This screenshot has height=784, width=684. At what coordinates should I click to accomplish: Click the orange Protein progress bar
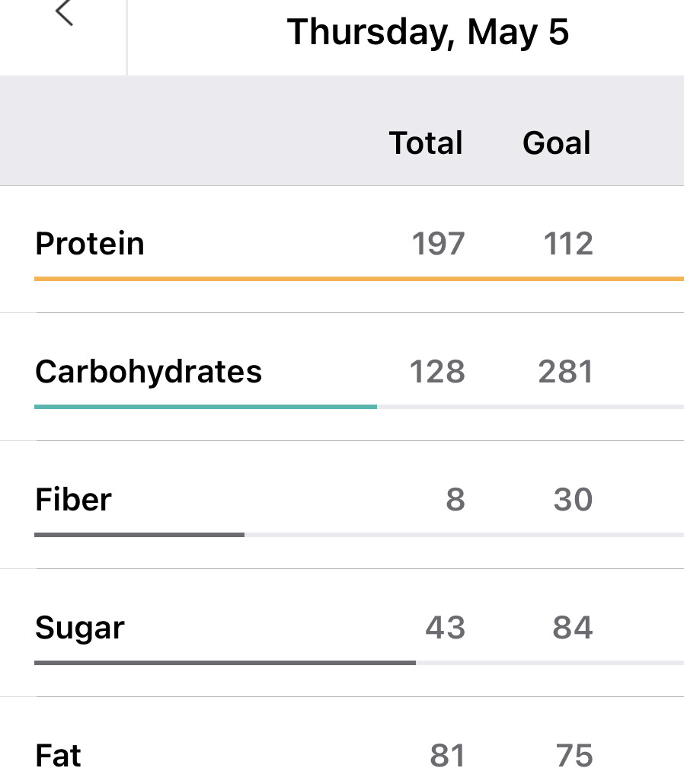358,280
